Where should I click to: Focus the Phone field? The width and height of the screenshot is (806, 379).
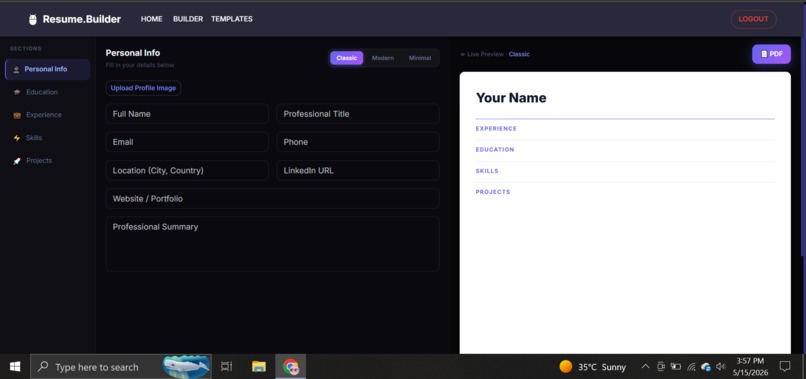[x=358, y=142]
